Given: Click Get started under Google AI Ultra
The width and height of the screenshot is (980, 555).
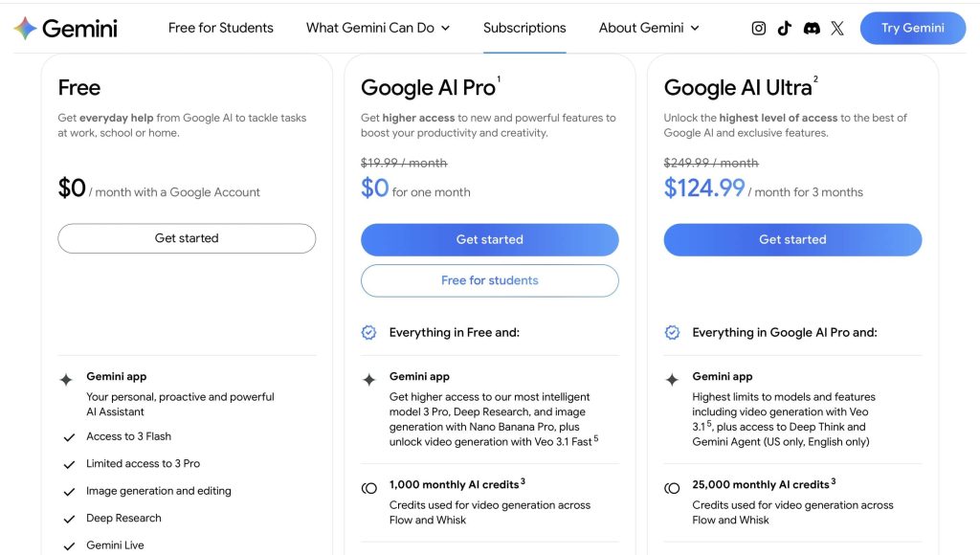Looking at the screenshot, I should [792, 239].
